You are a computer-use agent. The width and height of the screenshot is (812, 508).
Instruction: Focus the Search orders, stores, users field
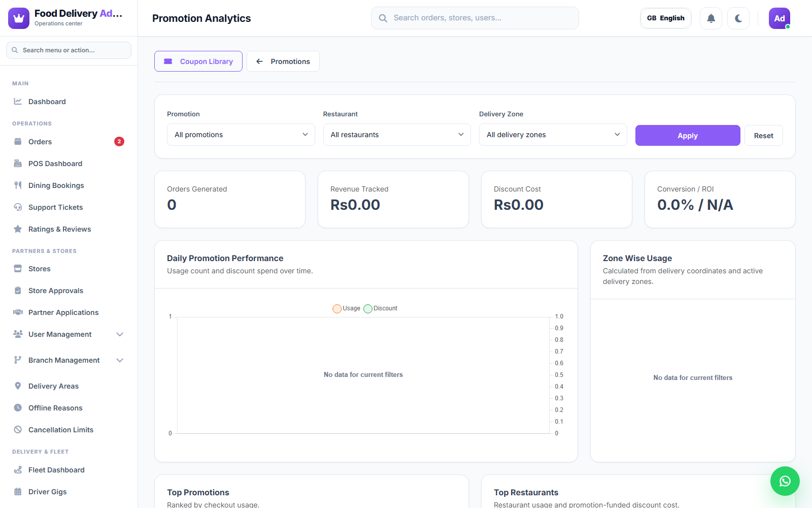pyautogui.click(x=475, y=18)
